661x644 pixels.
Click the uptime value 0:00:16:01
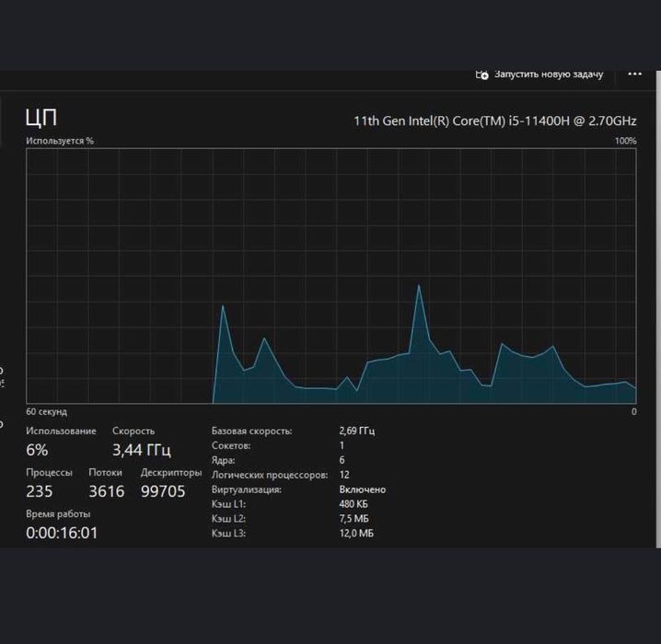[62, 533]
